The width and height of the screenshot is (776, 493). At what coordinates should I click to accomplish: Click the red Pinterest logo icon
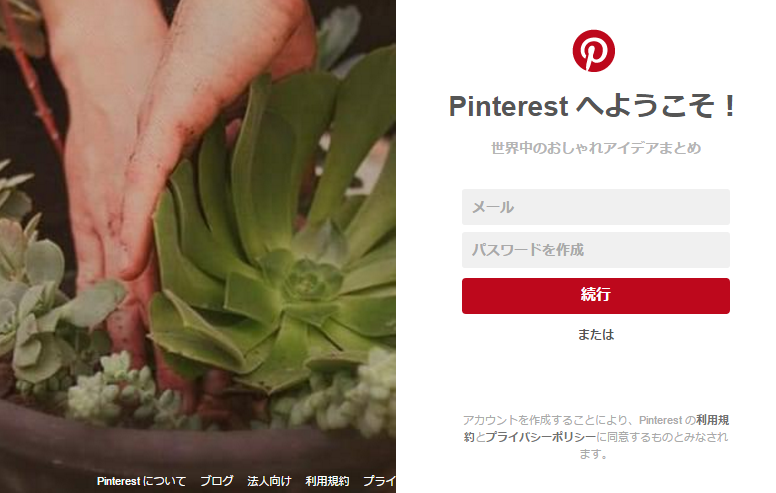pyautogui.click(x=593, y=50)
